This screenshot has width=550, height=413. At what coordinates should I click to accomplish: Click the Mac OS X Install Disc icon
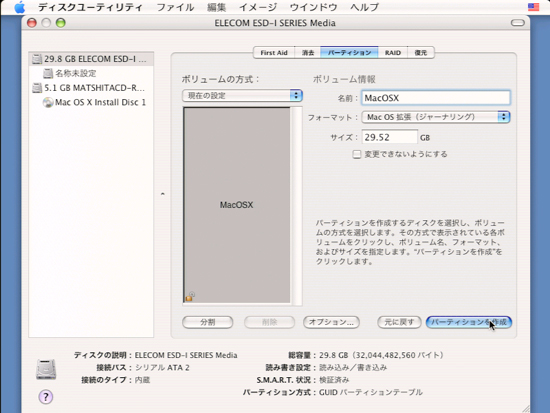point(48,102)
